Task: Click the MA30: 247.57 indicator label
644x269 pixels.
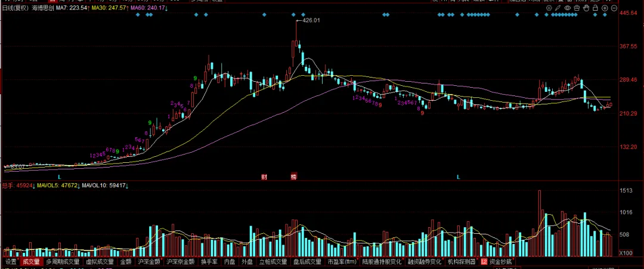Action: 108,8
